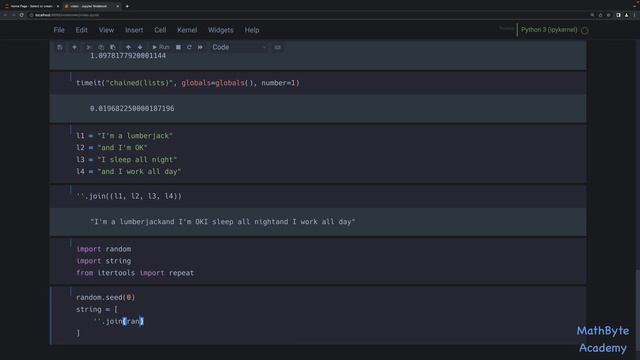Image resolution: width=640 pixels, height=360 pixels.
Task: Go back in browser history
Action: 5,15
